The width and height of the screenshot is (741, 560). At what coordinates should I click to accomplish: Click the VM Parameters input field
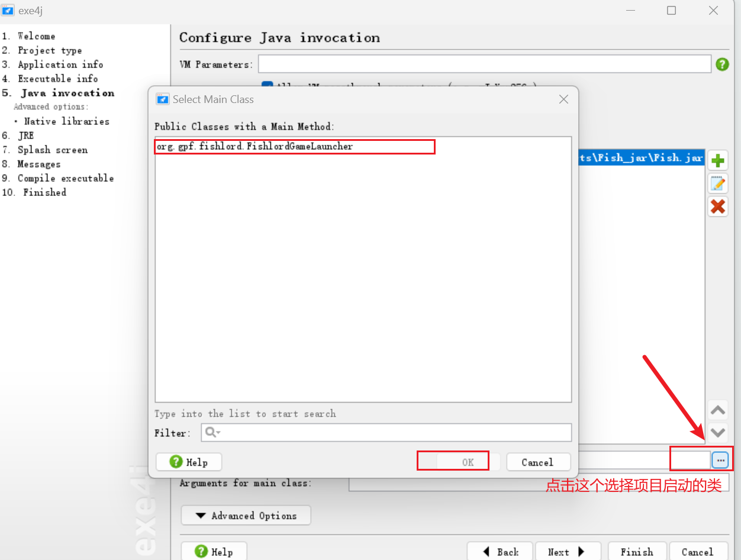pos(484,64)
